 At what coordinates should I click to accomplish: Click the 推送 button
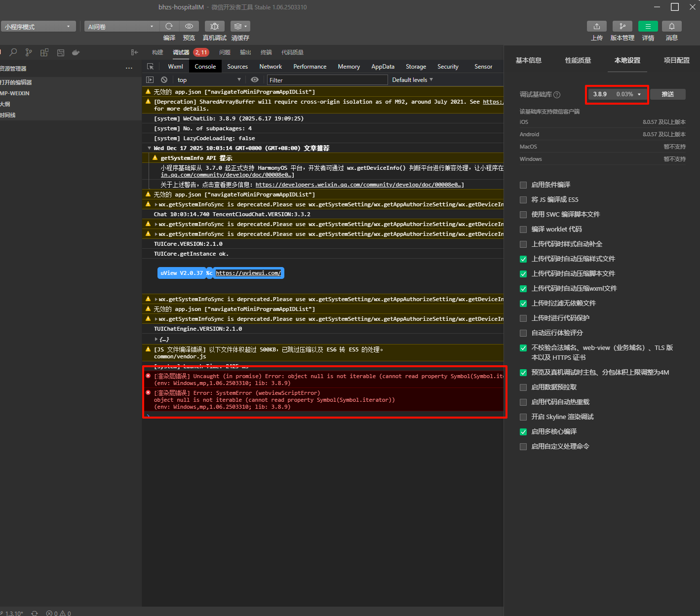pos(667,94)
